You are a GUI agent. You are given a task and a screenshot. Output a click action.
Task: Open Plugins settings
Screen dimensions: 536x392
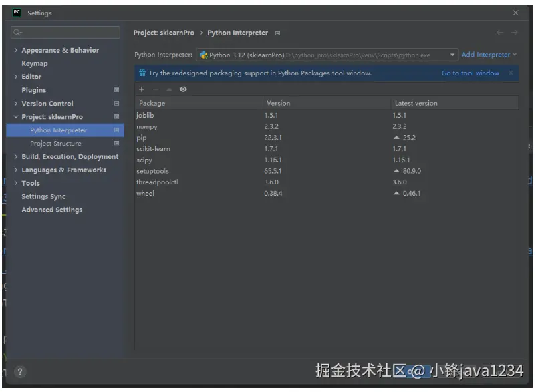[x=34, y=90]
